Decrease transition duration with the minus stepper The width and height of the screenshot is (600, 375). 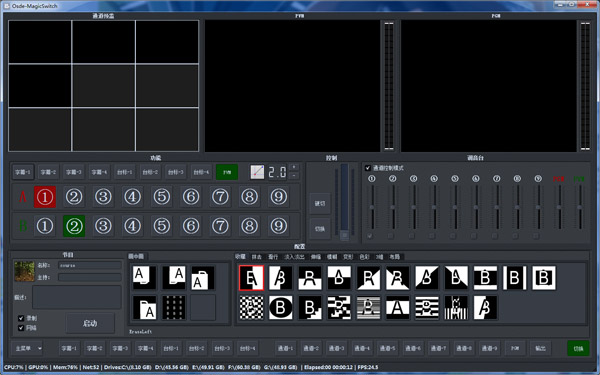pos(294,176)
